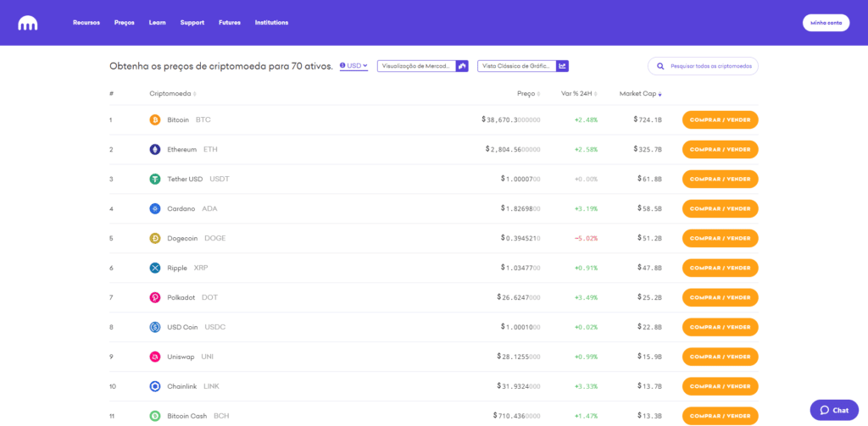Click Polkadot change +3.49%

[586, 297]
